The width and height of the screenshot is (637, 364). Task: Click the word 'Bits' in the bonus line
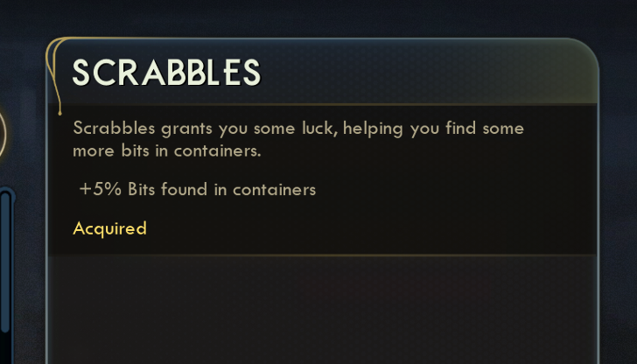tap(143, 189)
